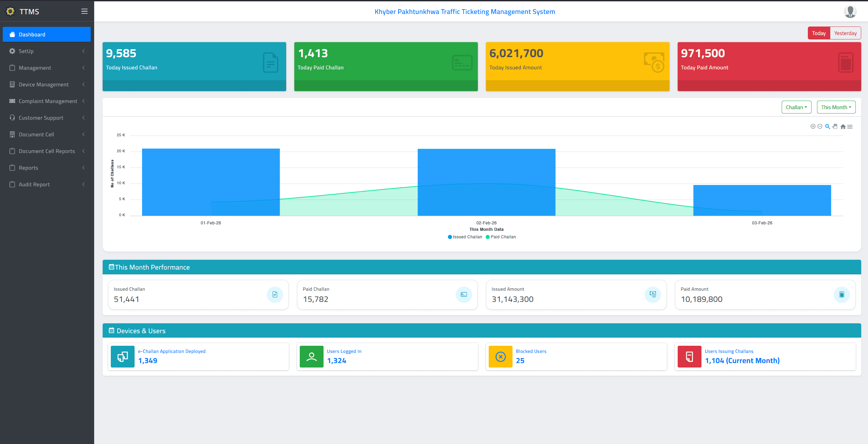Toggle Issued Challan legend series

pos(465,237)
